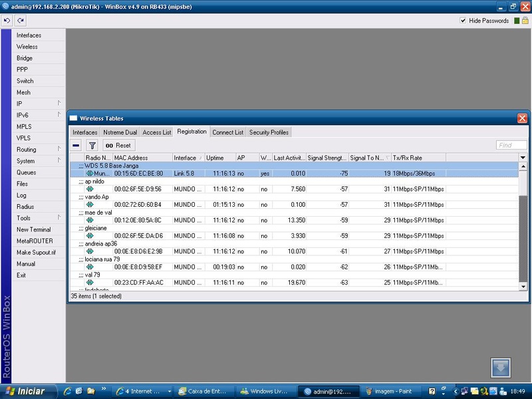The image size is (532, 399).
Task: Click the client icon for 00:02:6F:5E:DA:D6
Action: click(90, 236)
